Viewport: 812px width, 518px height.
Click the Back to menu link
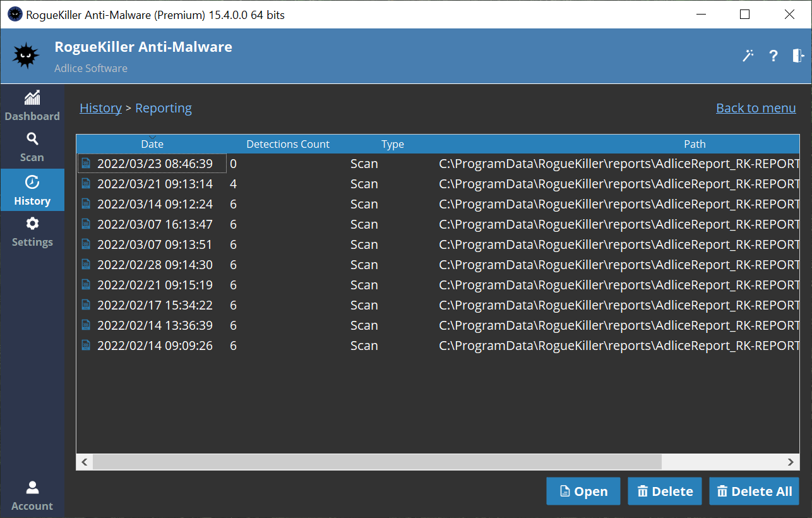coord(755,108)
